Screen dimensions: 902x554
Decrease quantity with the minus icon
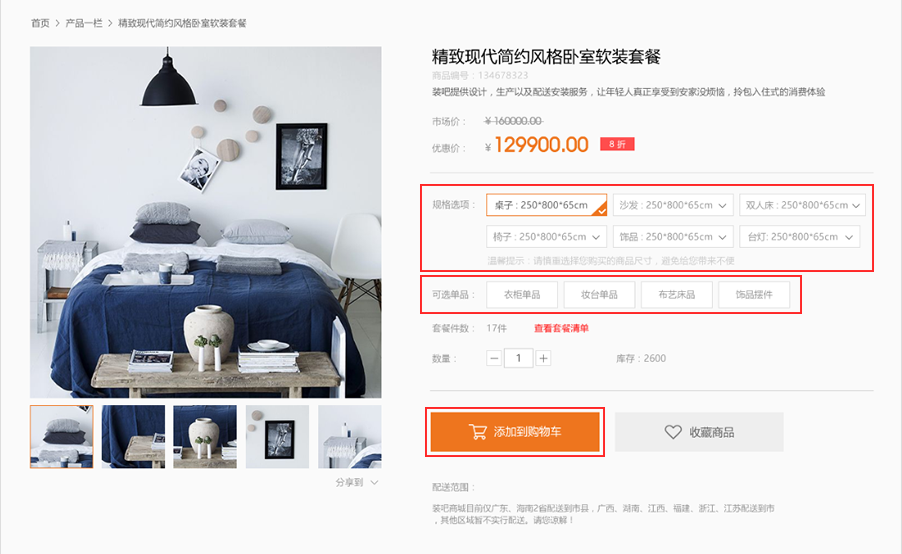[x=494, y=358]
